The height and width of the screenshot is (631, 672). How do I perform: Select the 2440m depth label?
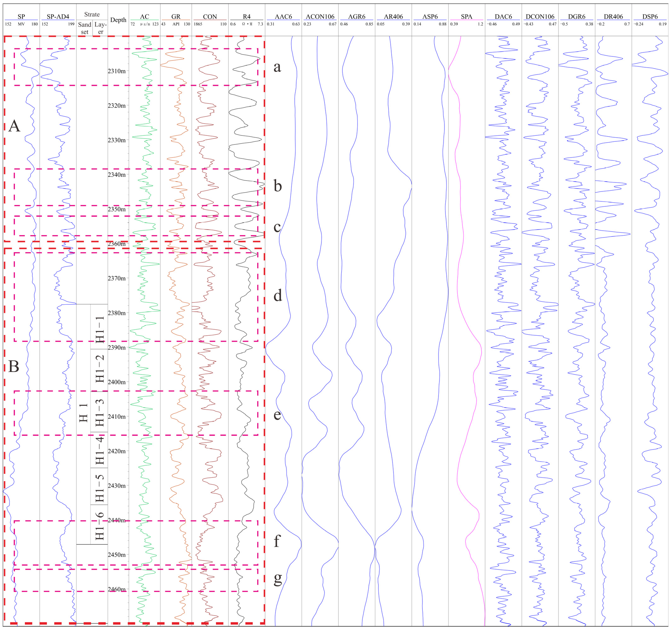click(117, 520)
